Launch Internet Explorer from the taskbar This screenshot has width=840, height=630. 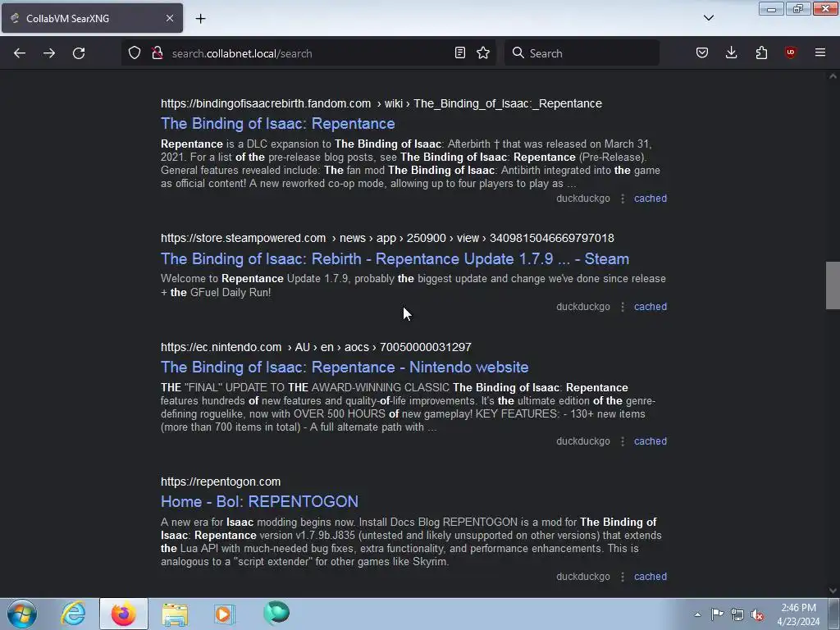73,614
